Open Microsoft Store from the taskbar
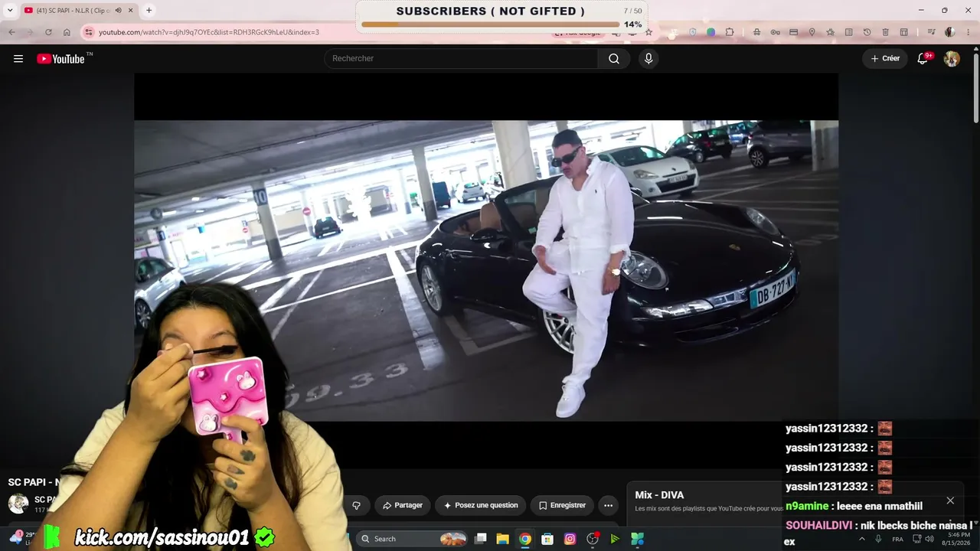The height and width of the screenshot is (551, 980). [x=547, y=539]
